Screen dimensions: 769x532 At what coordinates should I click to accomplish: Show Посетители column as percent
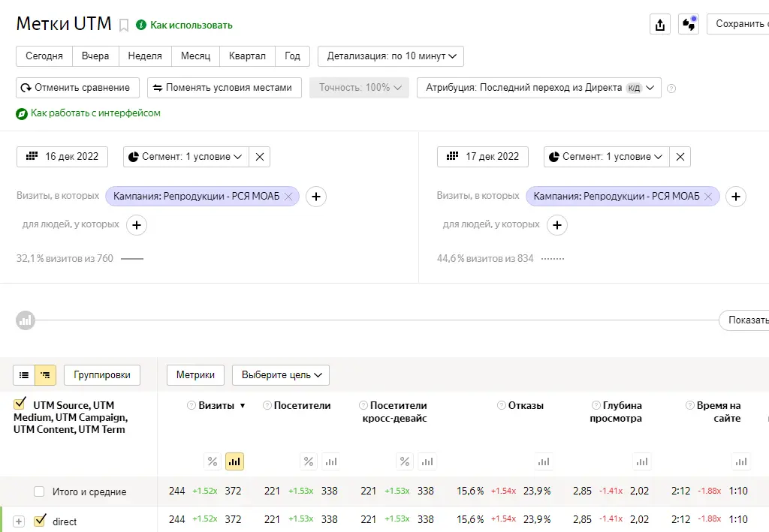click(x=308, y=461)
